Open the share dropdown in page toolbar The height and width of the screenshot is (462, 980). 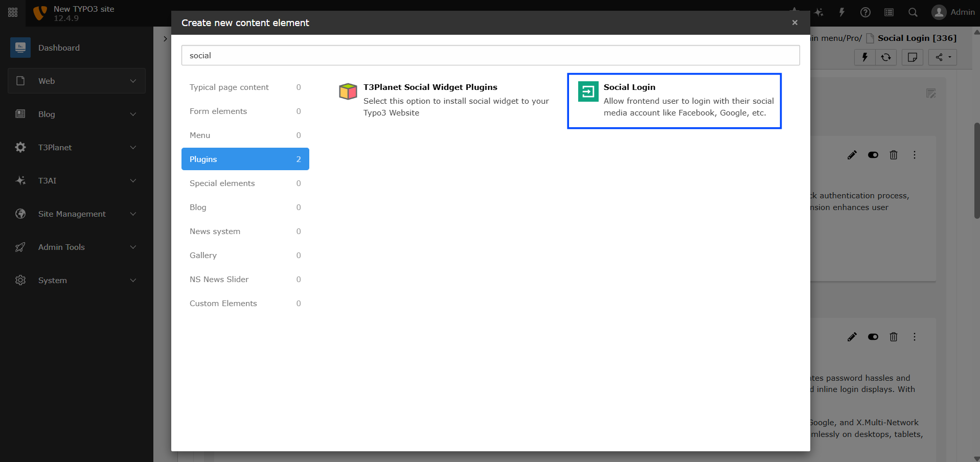point(942,57)
